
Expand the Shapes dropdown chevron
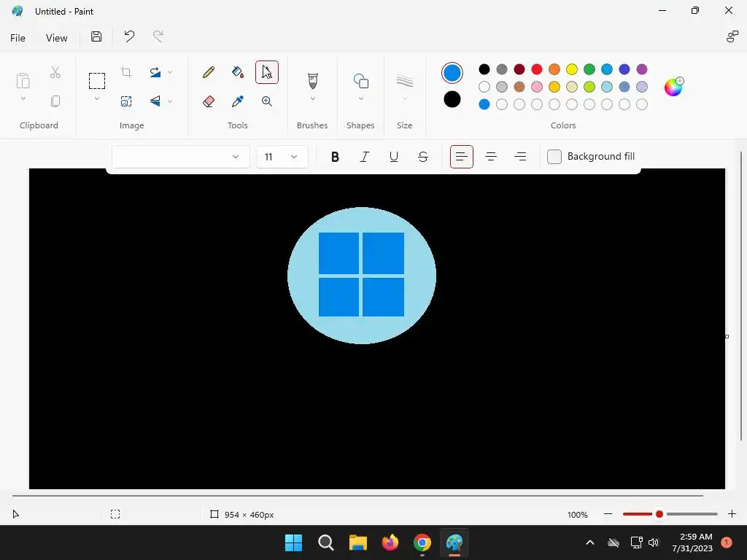click(x=360, y=99)
